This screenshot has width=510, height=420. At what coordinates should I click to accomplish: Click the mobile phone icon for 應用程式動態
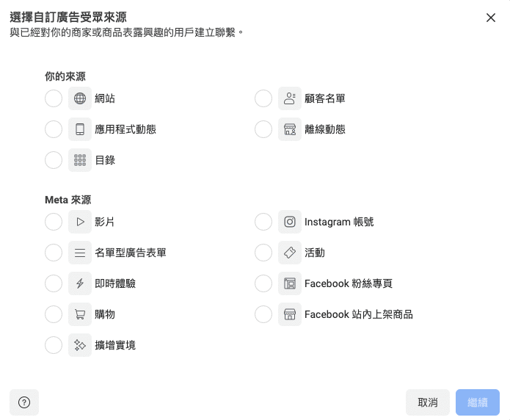tap(80, 129)
